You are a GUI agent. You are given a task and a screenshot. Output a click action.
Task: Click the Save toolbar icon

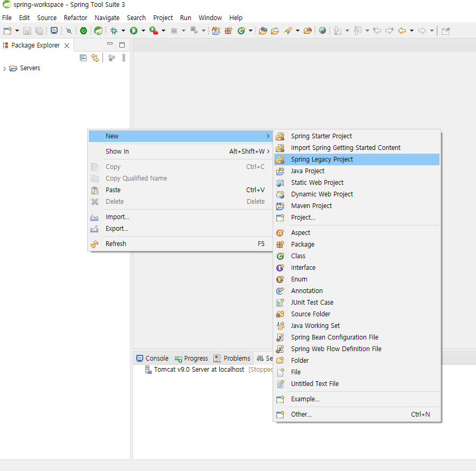(27, 31)
